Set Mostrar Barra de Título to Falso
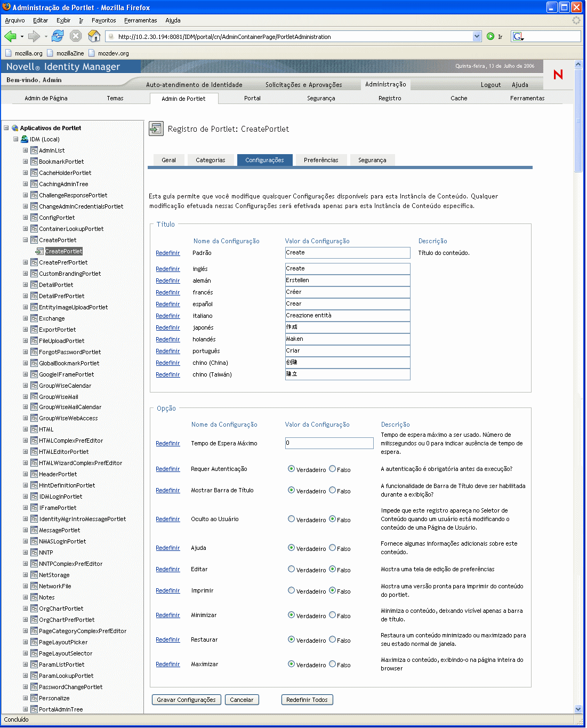 click(x=332, y=490)
